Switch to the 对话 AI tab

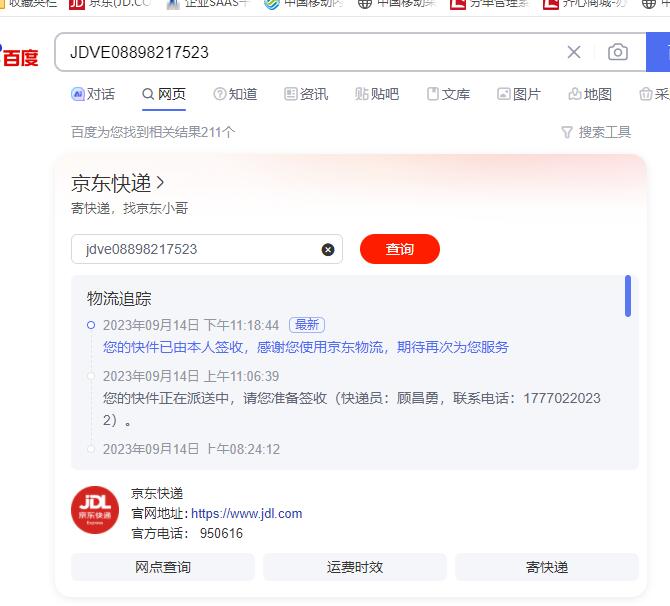pyautogui.click(x=93, y=94)
